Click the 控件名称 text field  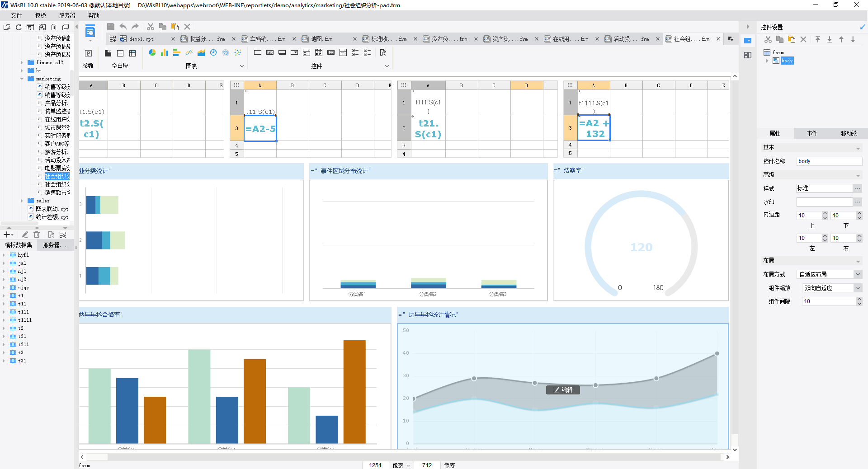[x=829, y=161]
